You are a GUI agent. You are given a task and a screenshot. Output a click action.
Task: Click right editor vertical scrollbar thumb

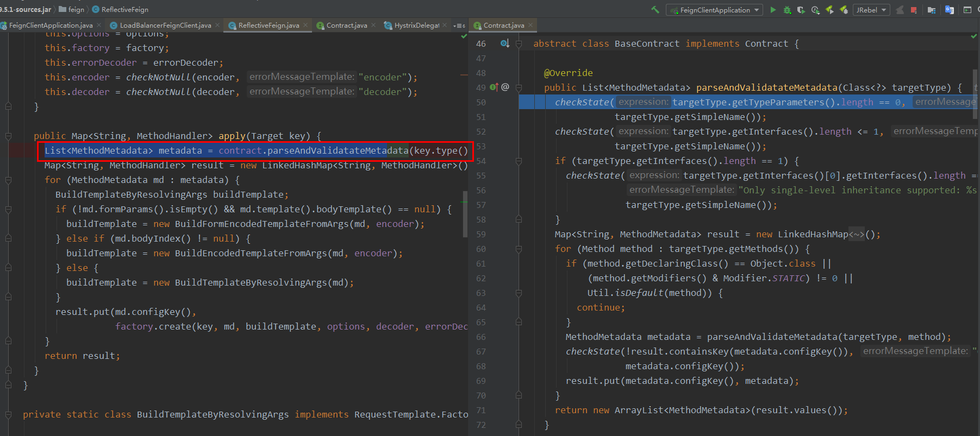tap(975, 93)
